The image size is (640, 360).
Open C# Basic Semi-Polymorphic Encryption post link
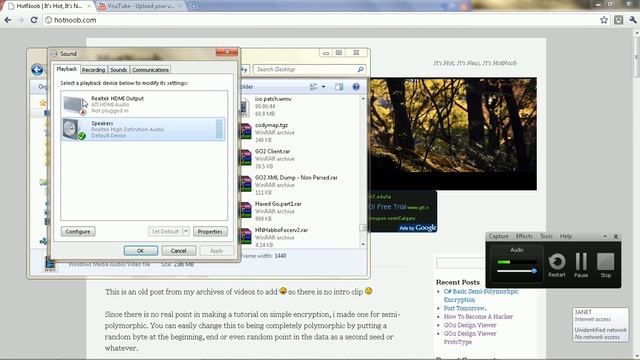coord(481,296)
